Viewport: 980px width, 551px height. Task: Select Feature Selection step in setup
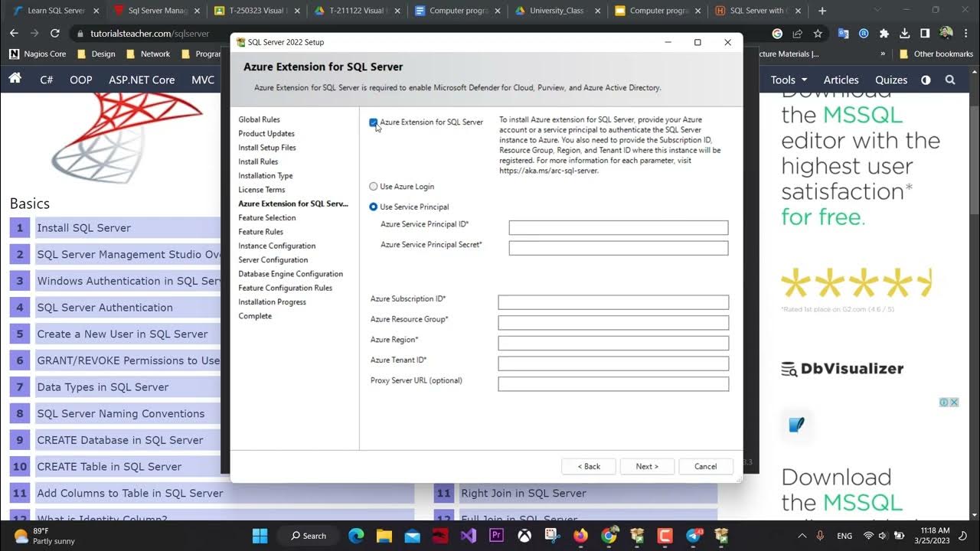[267, 217]
